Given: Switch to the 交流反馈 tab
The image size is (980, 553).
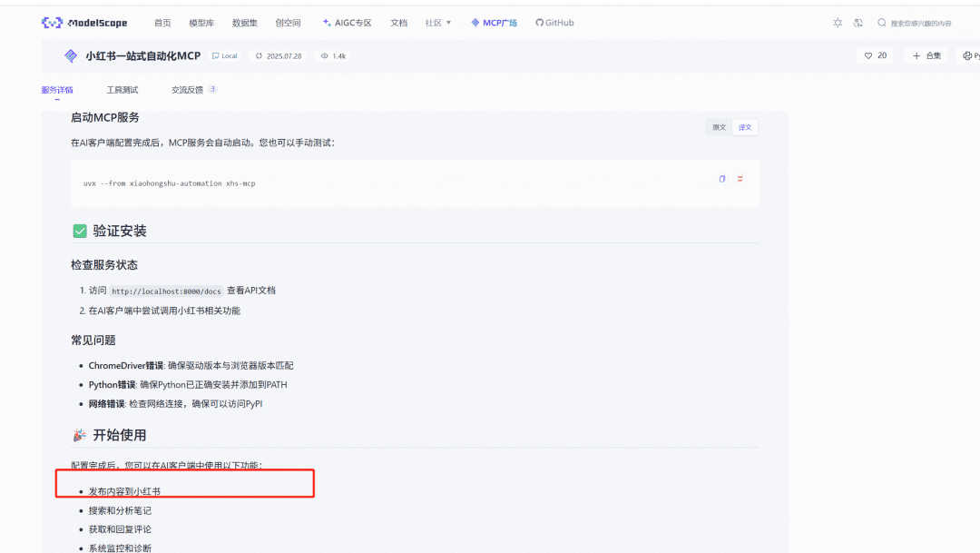Looking at the screenshot, I should [194, 90].
